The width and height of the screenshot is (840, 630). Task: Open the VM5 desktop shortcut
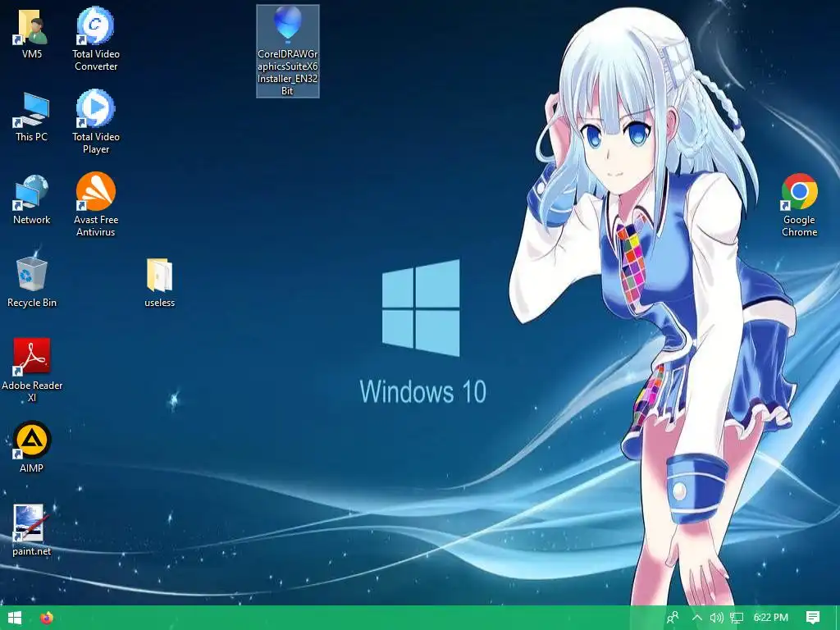pos(32,34)
